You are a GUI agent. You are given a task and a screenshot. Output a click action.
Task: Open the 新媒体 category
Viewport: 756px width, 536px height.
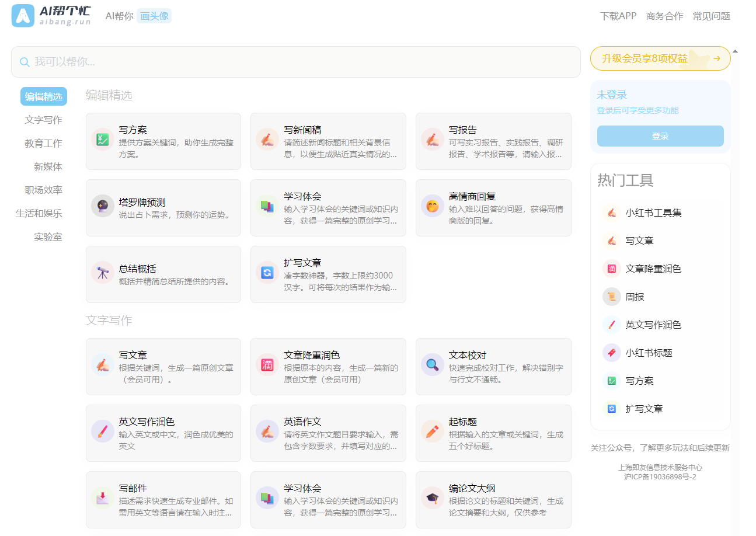(x=48, y=166)
